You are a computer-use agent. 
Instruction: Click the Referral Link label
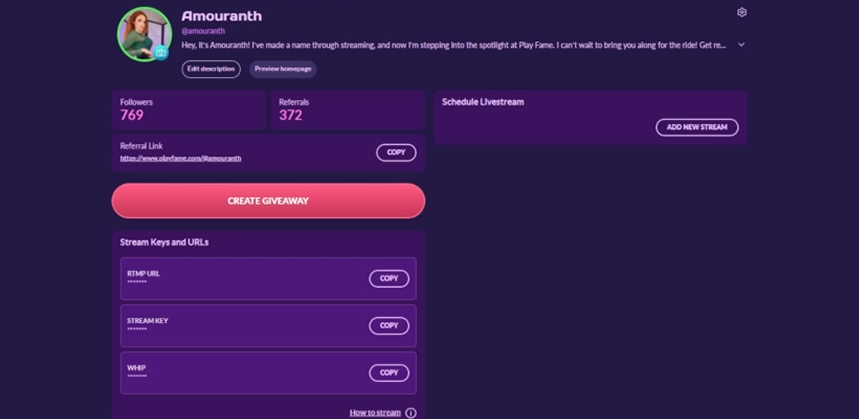(141, 146)
